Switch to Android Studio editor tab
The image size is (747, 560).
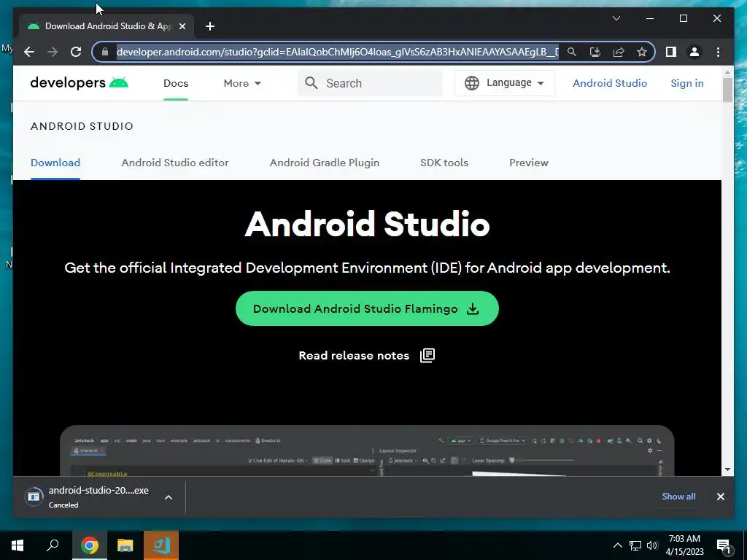(x=175, y=163)
